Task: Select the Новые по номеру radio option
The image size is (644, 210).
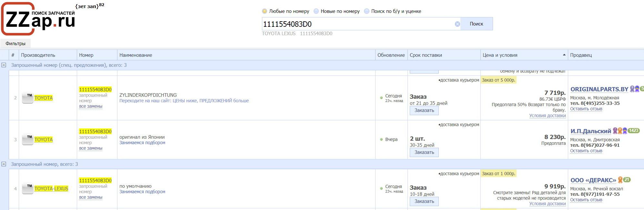Action: coord(316,11)
